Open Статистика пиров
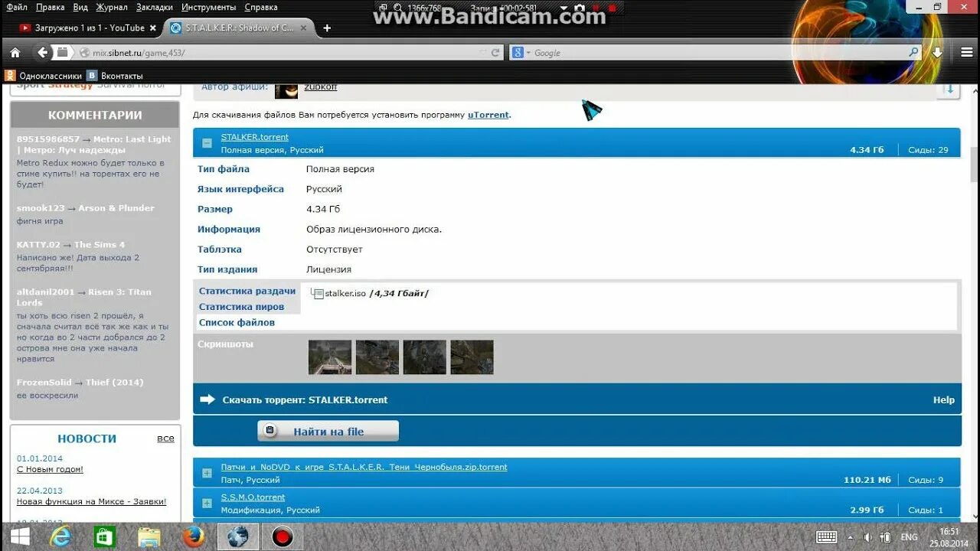Screen dimensions: 980x551 (241, 307)
